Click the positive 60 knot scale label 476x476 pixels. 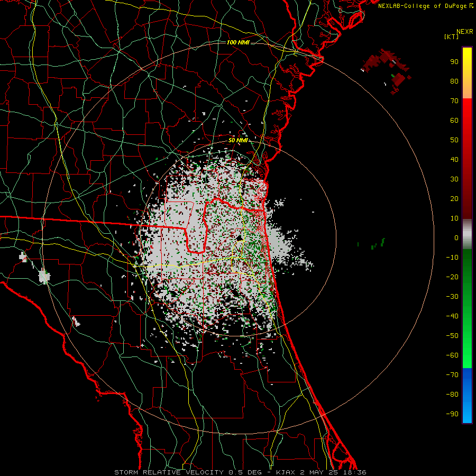click(454, 121)
